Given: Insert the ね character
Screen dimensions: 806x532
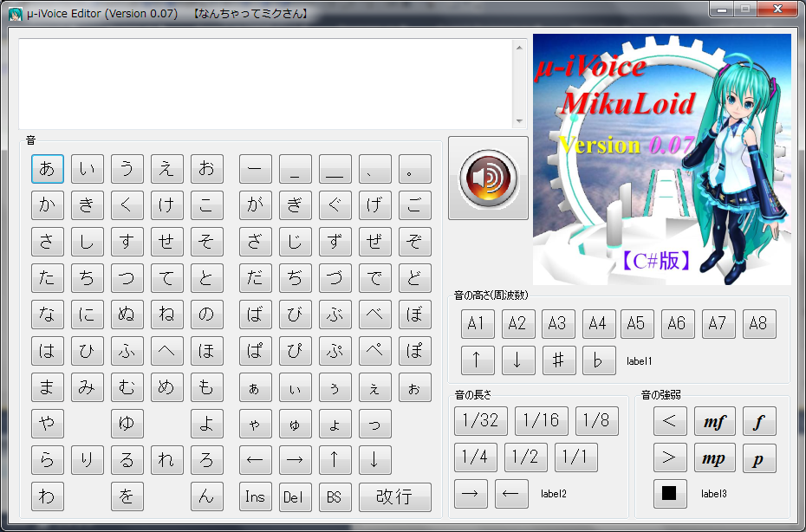Looking at the screenshot, I should pyautogui.click(x=167, y=314).
